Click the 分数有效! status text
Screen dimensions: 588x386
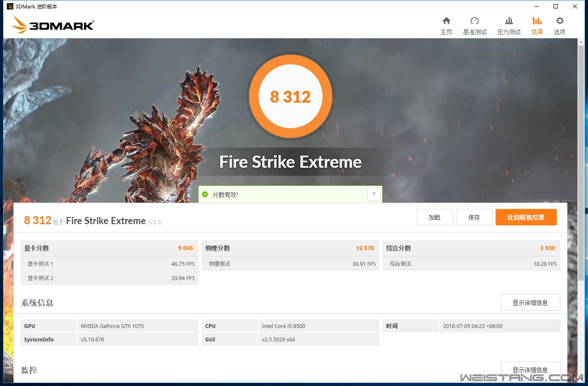225,195
